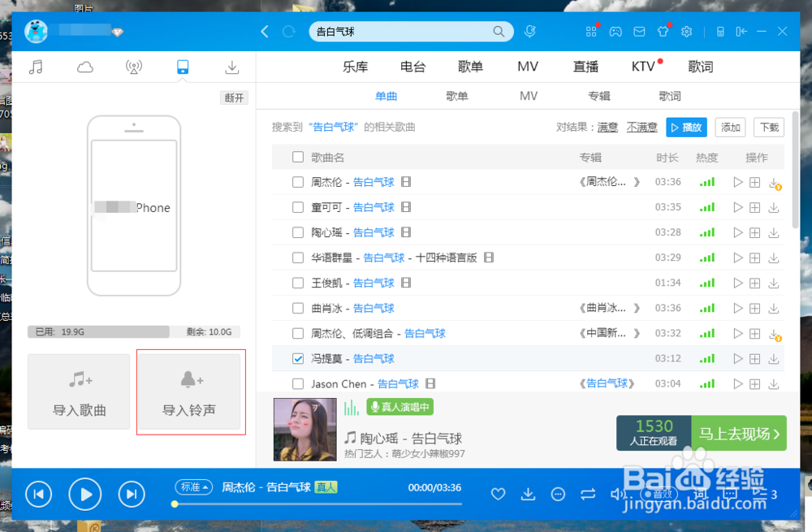The height and width of the screenshot is (532, 812).
Task: Click the storage usage bar
Action: coord(134,332)
